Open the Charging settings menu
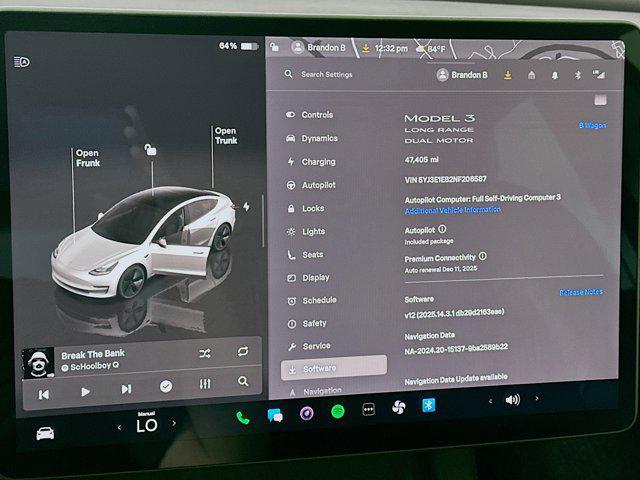The height and width of the screenshot is (480, 640). click(x=311, y=162)
